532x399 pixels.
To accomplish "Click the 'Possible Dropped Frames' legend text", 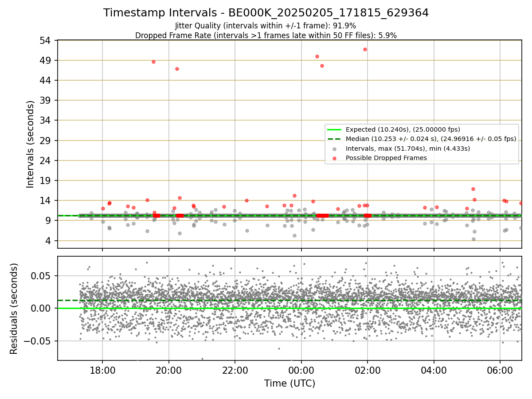I will pos(386,158).
